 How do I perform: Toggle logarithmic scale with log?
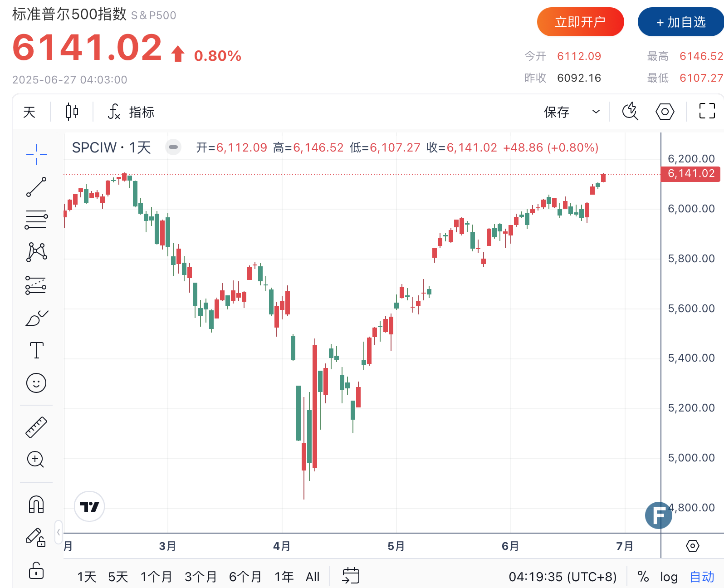pyautogui.click(x=669, y=577)
